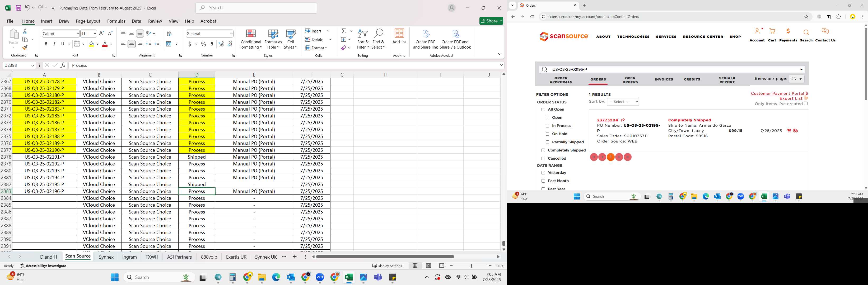Screen dimensions: 868x285
Task: Check the All Open order status box
Action: click(x=543, y=109)
